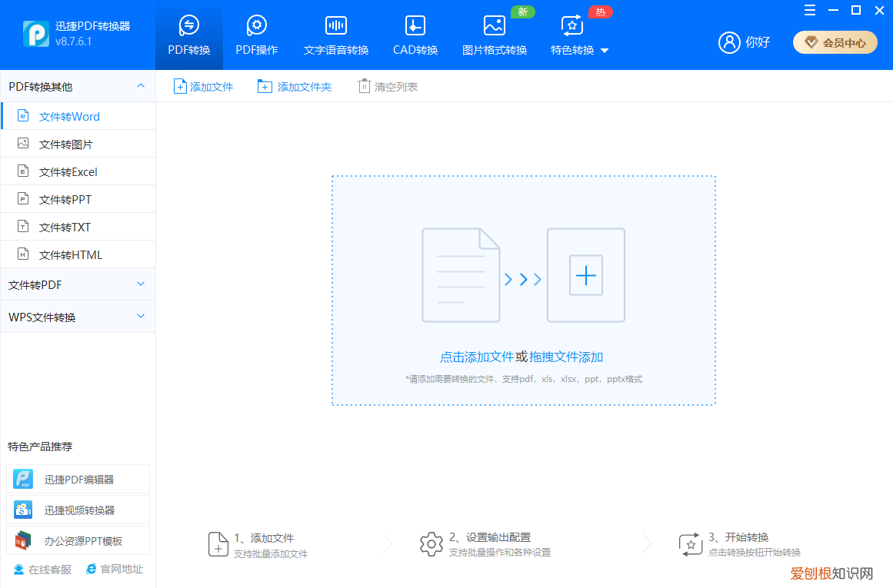Open the CAD转换 tool

(x=414, y=35)
